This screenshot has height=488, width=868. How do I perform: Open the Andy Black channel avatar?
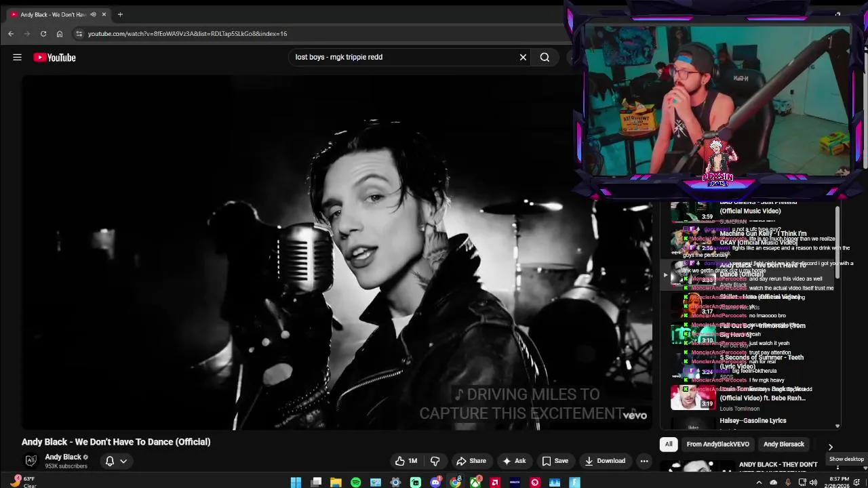(x=31, y=461)
